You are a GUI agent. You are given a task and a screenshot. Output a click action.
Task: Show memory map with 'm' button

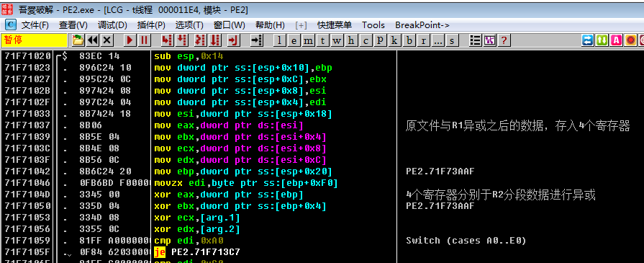click(x=308, y=40)
